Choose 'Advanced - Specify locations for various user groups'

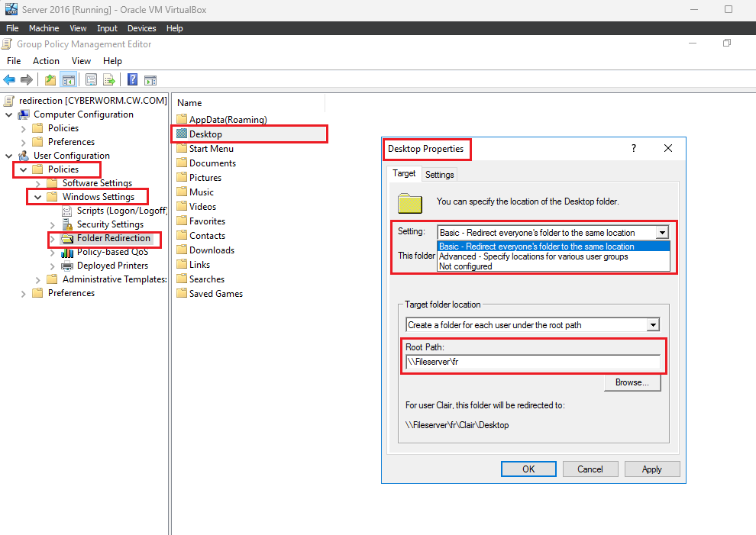(x=533, y=256)
